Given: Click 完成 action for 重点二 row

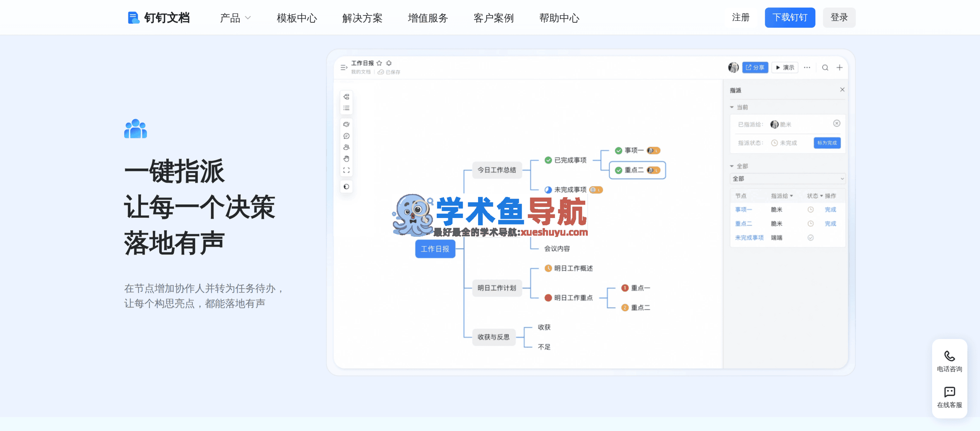Looking at the screenshot, I should pos(830,224).
